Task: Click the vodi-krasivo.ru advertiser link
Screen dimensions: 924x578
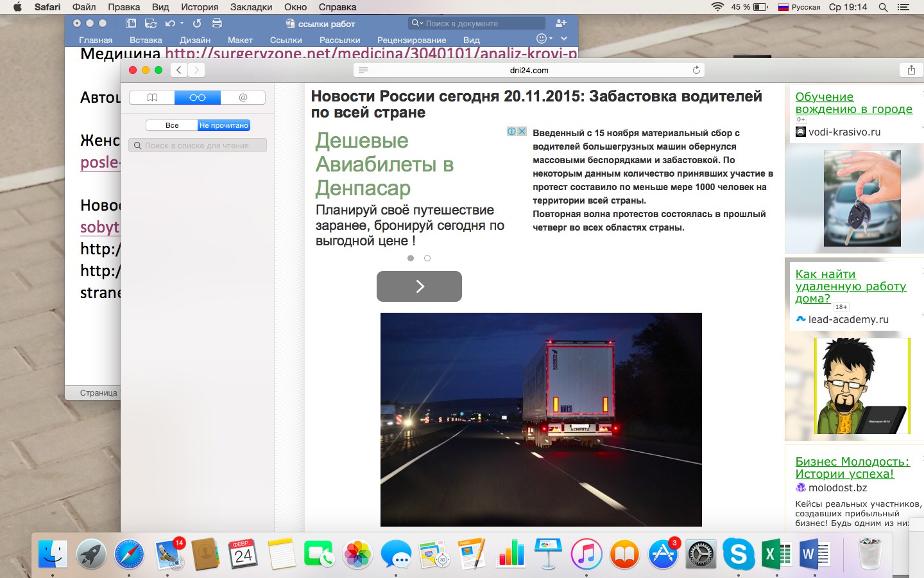Action: (844, 132)
